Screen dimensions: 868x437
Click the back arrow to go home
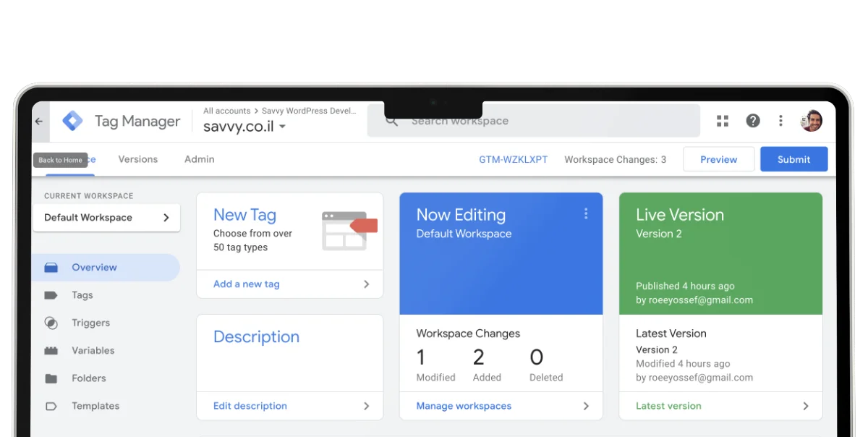coord(39,122)
